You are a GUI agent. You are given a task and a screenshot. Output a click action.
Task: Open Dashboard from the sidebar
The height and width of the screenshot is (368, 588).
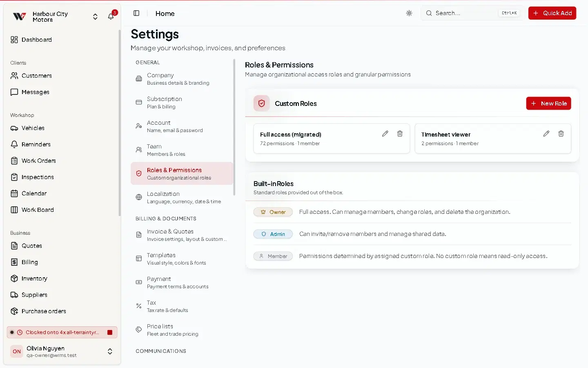point(61,40)
